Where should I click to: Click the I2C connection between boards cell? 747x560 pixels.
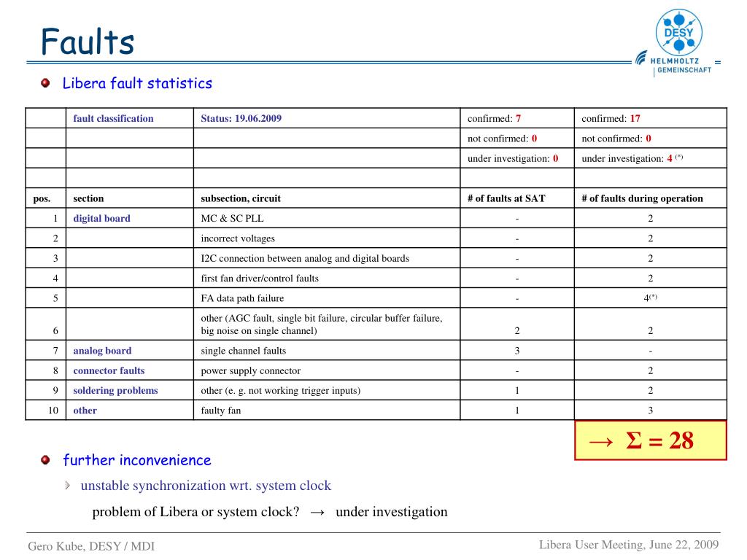coord(327,258)
